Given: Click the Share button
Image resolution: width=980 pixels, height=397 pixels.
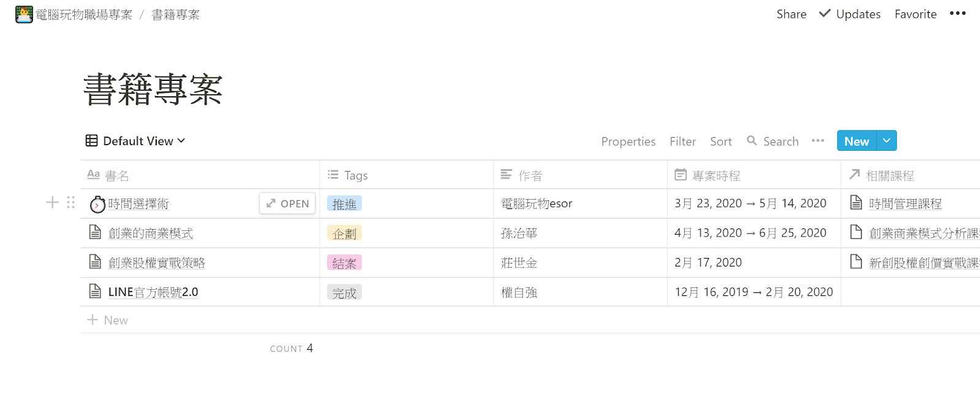Looking at the screenshot, I should click(791, 14).
